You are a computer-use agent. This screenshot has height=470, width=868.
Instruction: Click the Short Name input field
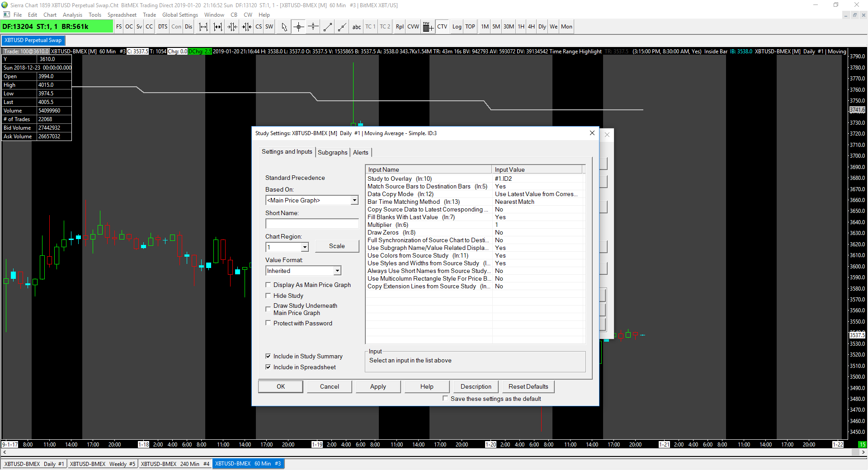(312, 224)
